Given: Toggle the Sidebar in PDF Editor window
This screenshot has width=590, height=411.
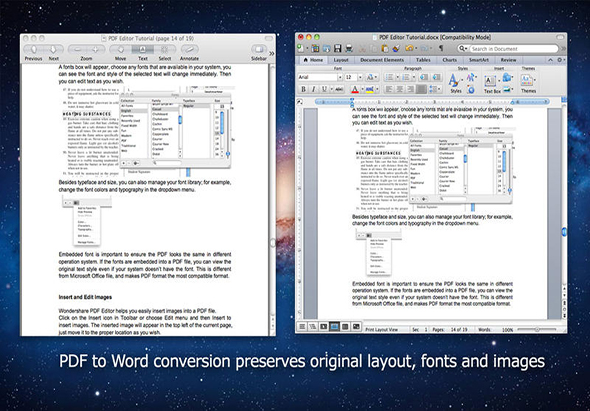Looking at the screenshot, I should point(259,49).
